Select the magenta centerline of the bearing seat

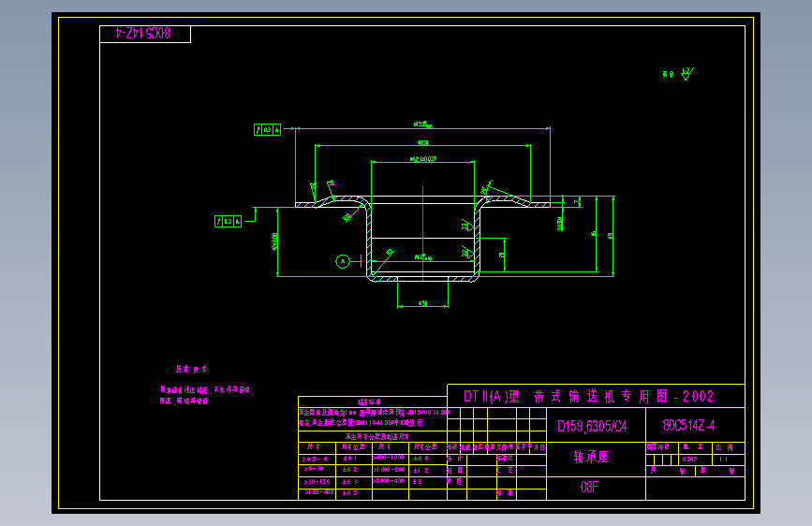tap(423, 234)
